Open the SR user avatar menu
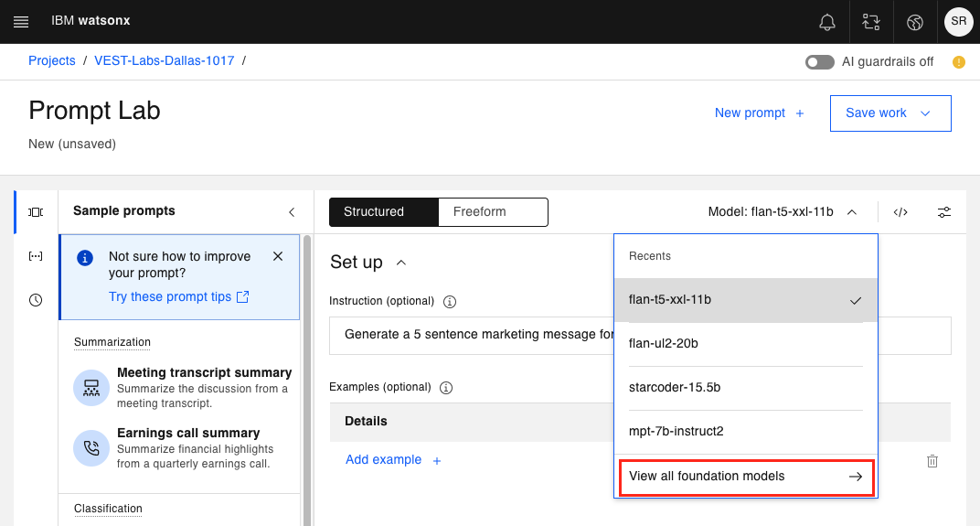980x526 pixels. pyautogui.click(x=958, y=22)
